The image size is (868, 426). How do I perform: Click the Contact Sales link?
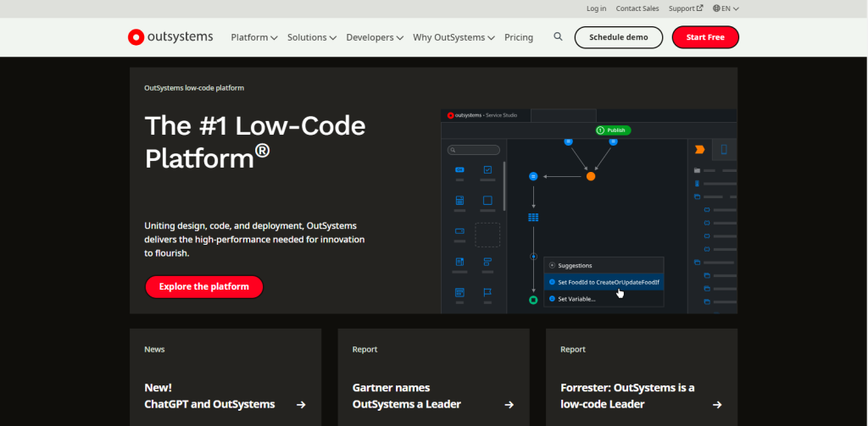point(637,8)
